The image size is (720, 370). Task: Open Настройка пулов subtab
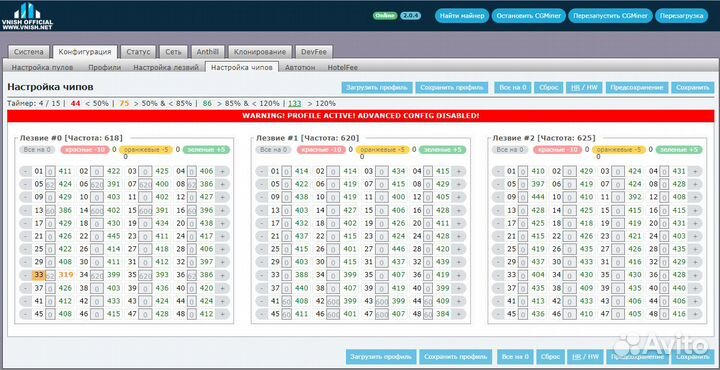click(x=42, y=67)
